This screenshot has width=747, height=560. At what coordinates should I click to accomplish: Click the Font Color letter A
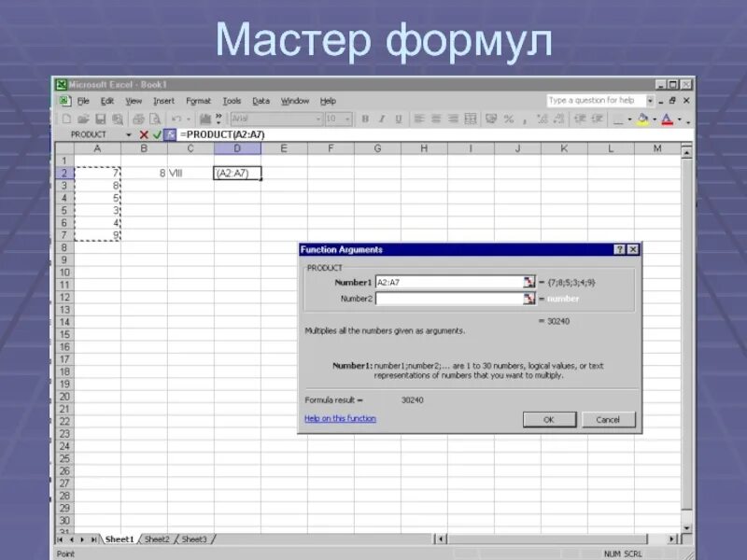(668, 119)
